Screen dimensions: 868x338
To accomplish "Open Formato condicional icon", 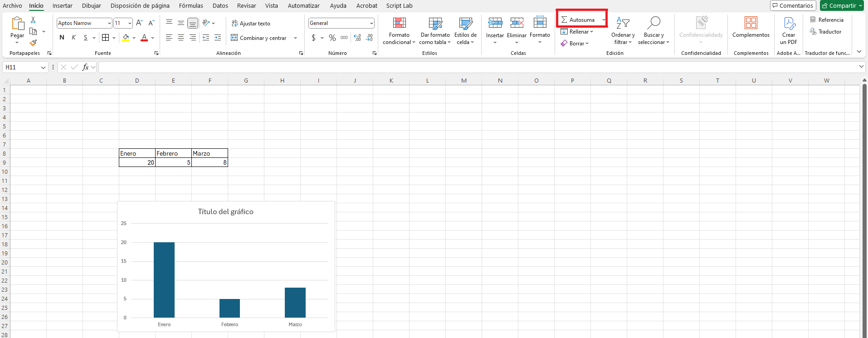I will click(x=399, y=23).
